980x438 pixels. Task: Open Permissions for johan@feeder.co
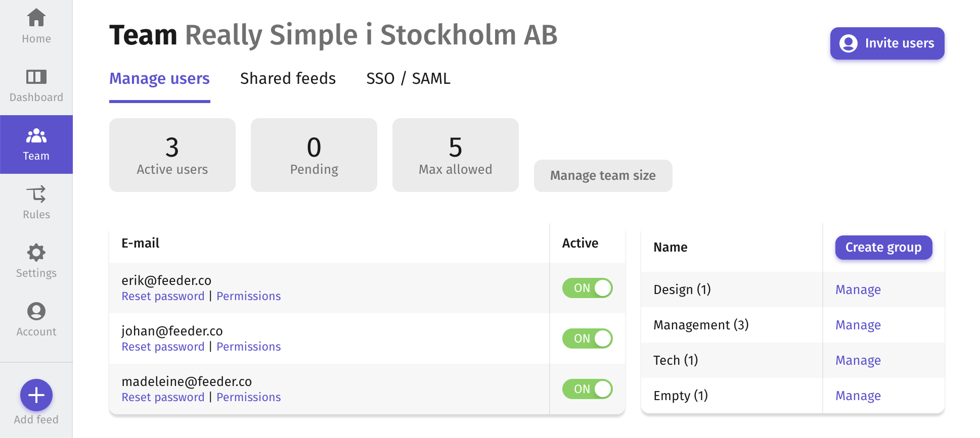[x=248, y=347]
